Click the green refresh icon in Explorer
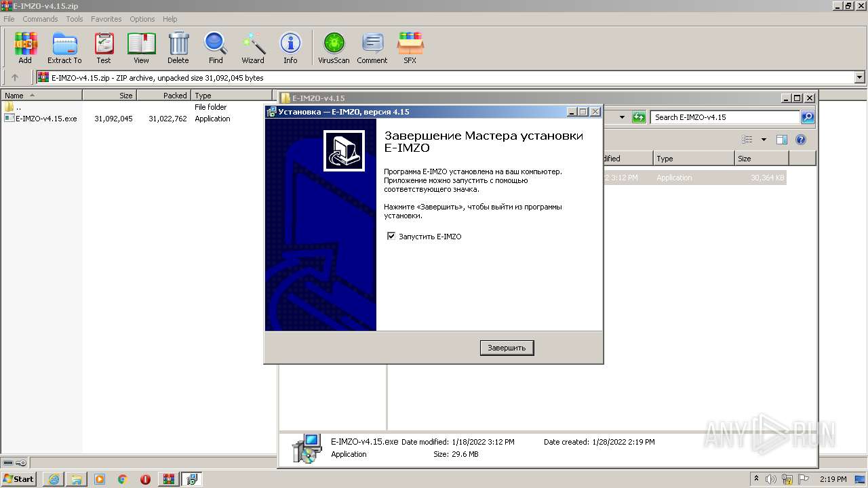 pos(639,117)
